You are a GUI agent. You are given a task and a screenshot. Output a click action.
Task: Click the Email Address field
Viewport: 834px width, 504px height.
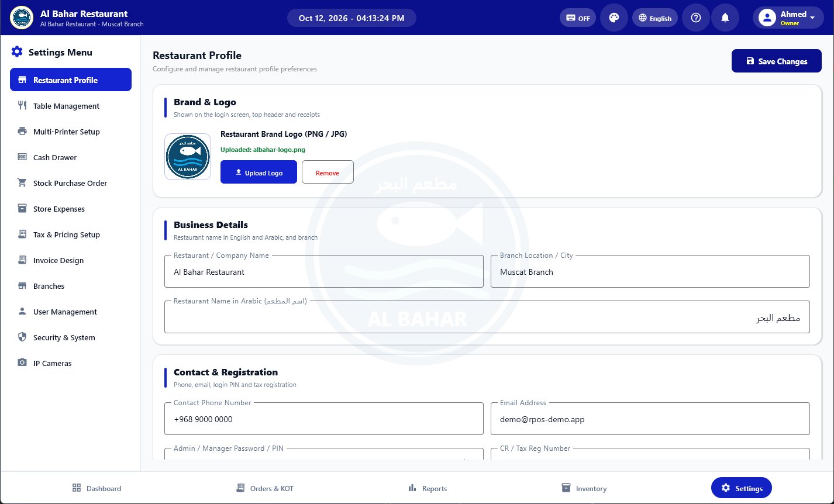[650, 419]
